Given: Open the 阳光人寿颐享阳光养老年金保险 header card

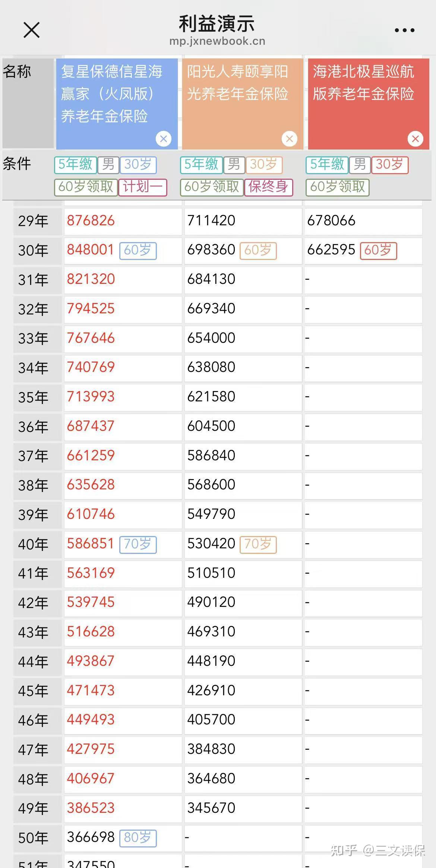Looking at the screenshot, I should coord(237,83).
